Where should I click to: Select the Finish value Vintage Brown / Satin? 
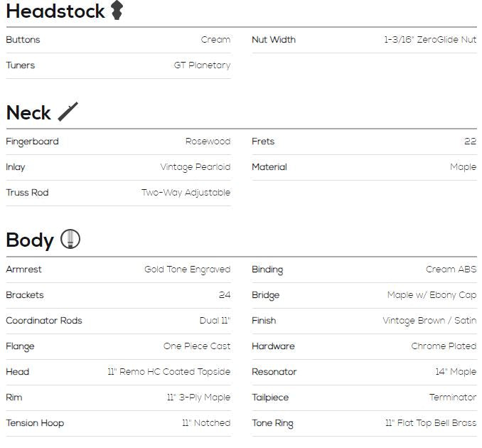pyautogui.click(x=429, y=321)
